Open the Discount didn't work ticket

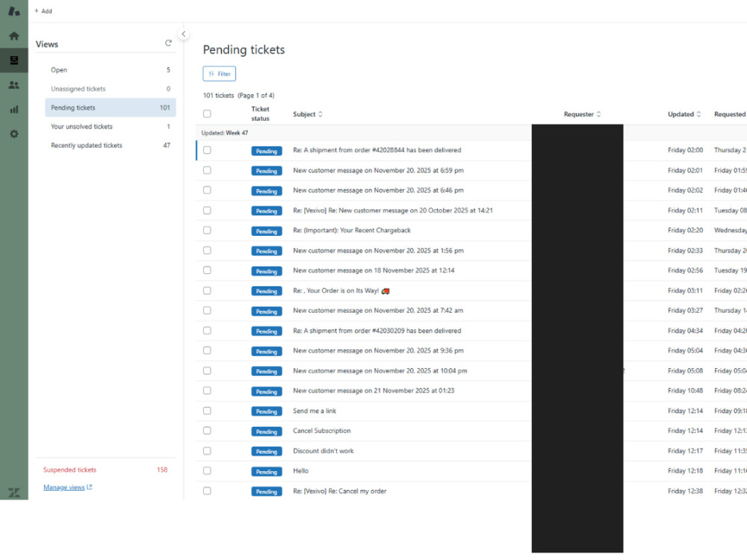click(323, 451)
